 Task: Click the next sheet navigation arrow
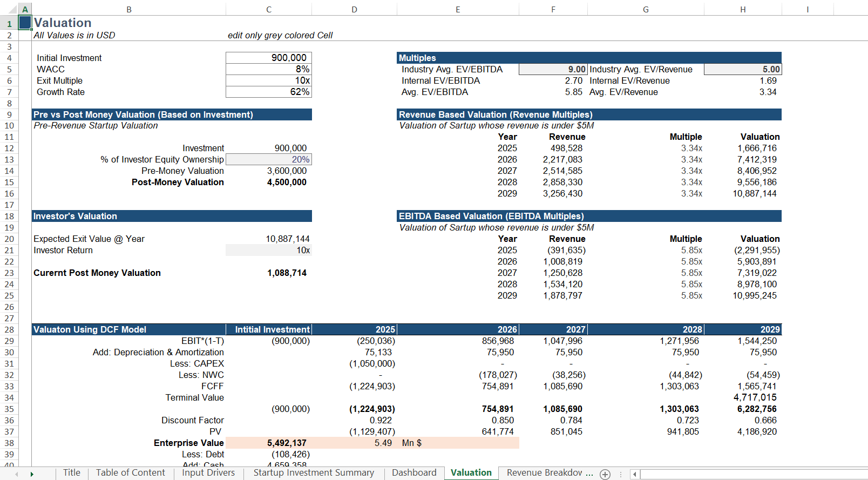pos(32,474)
